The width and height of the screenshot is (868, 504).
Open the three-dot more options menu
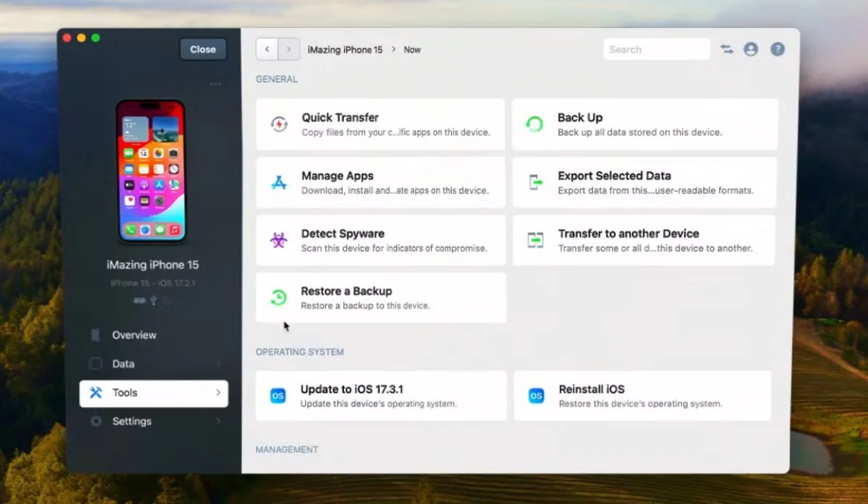[x=215, y=84]
